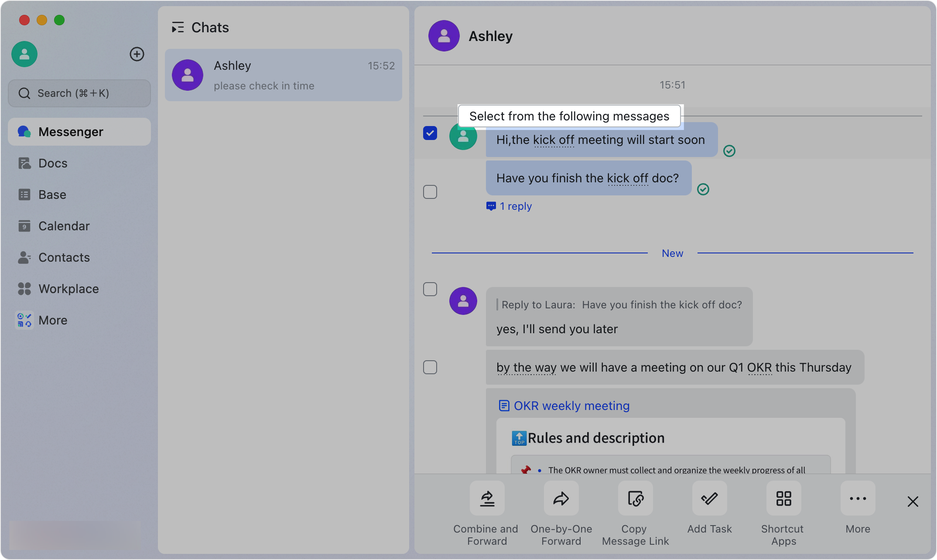The width and height of the screenshot is (937, 560).
Task: Select the 'yes, I'll send you later' message checkbox
Action: pos(430,289)
